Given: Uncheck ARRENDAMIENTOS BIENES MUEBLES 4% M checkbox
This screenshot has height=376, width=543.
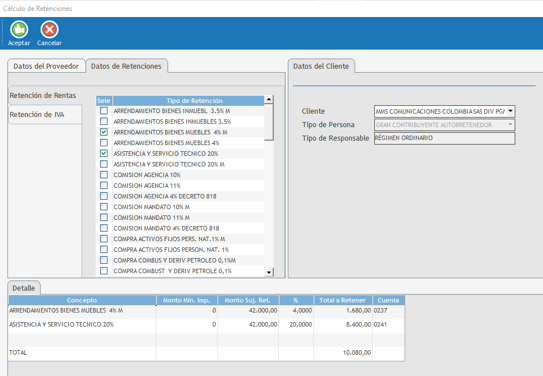Looking at the screenshot, I should coord(104,132).
